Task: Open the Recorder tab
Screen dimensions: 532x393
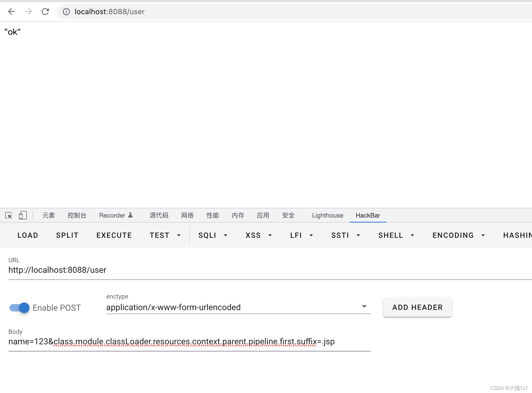Action: (116, 215)
